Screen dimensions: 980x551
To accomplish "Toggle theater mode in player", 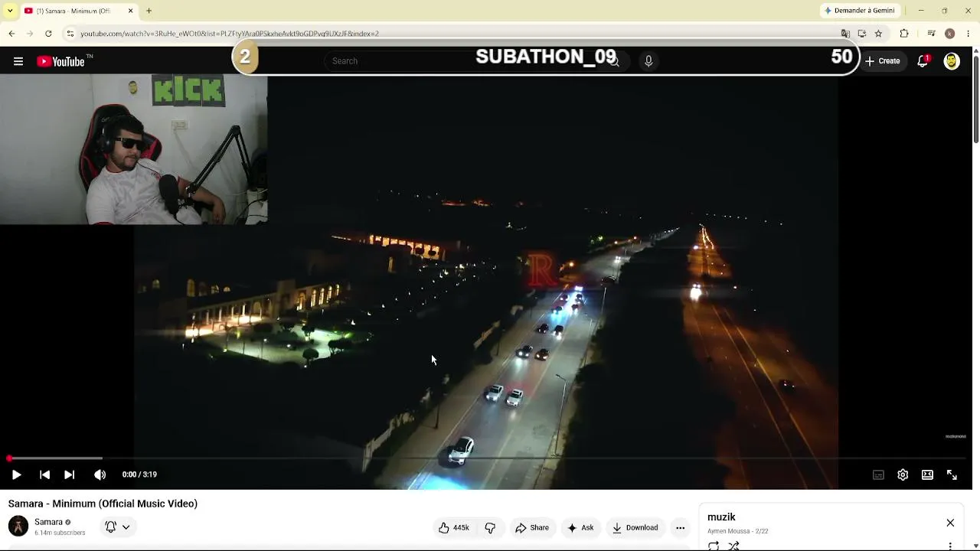I will pyautogui.click(x=927, y=474).
